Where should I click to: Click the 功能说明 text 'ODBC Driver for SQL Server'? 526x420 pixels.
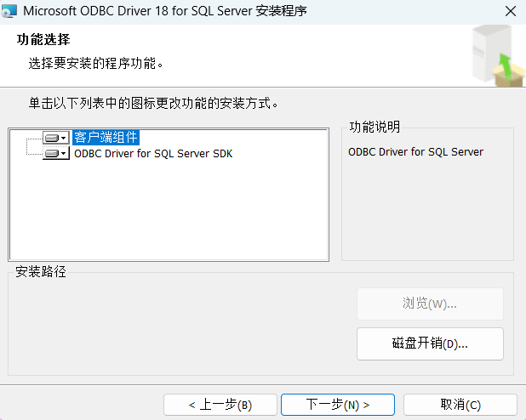click(415, 152)
